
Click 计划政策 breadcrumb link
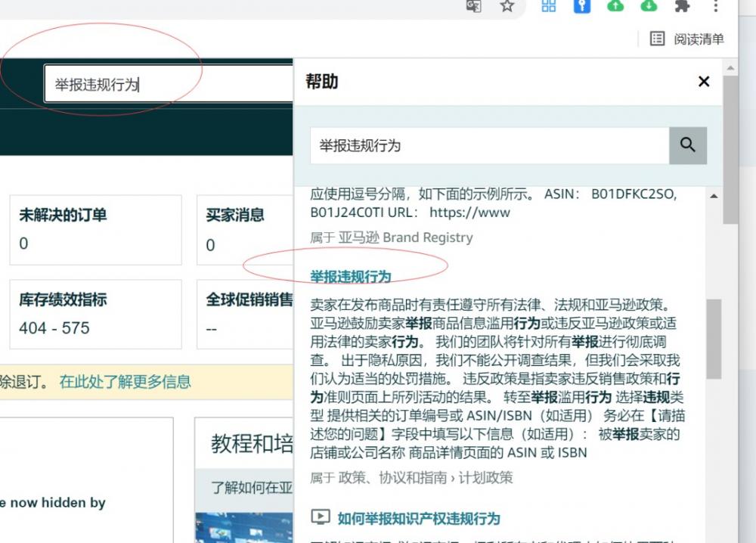[x=485, y=477]
